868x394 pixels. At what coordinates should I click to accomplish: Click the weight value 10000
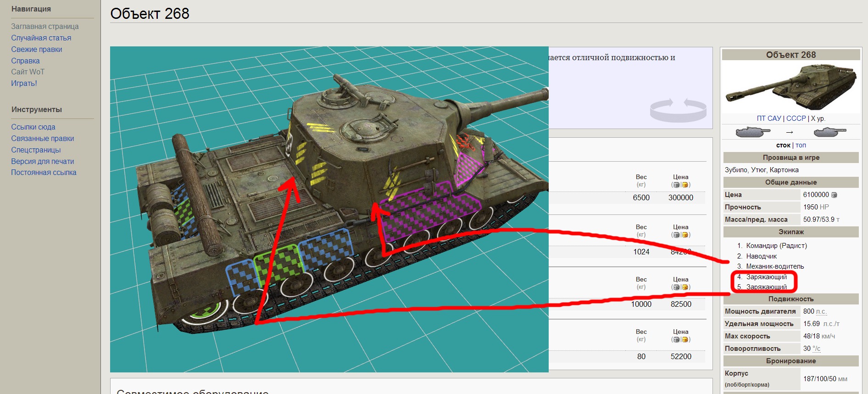pyautogui.click(x=641, y=304)
